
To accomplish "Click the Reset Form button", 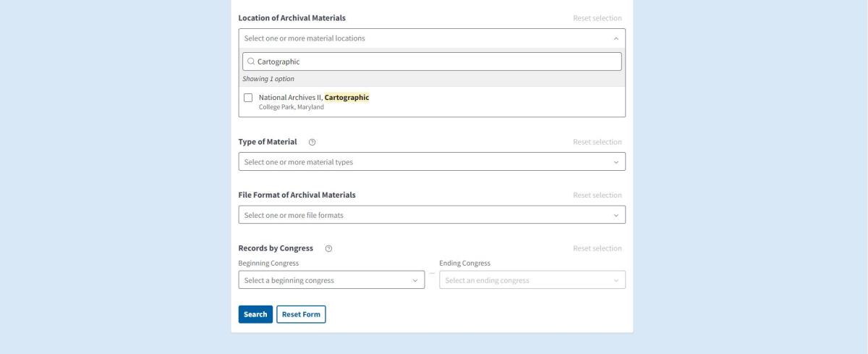I will [x=301, y=314].
